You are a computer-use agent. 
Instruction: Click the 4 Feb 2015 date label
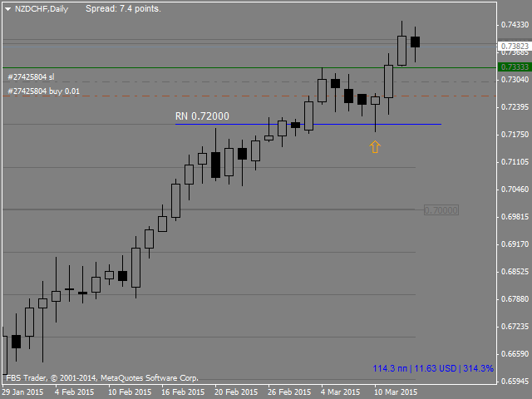[x=74, y=392]
